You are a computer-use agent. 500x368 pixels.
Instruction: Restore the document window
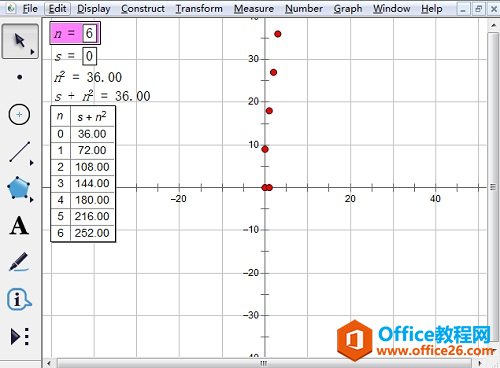click(479, 9)
